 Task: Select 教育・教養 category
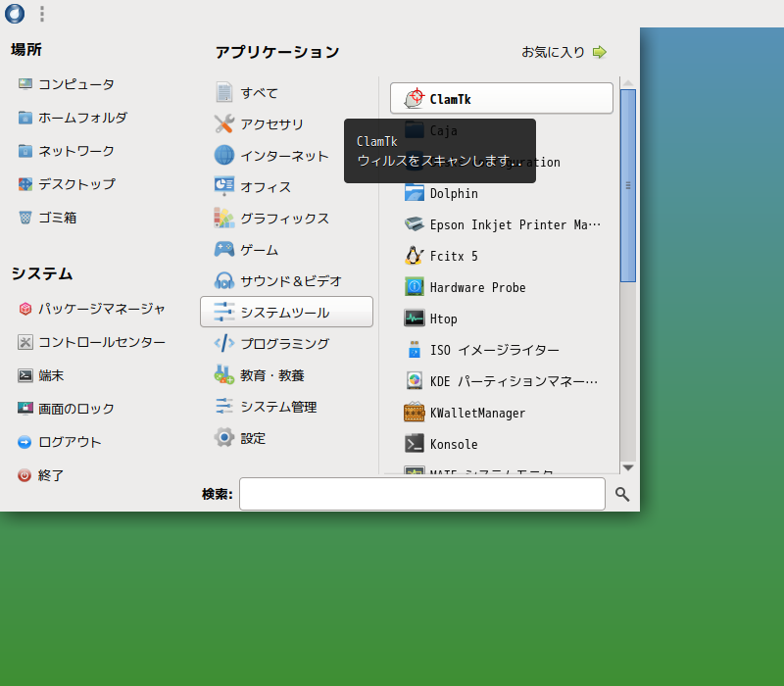click(x=286, y=375)
